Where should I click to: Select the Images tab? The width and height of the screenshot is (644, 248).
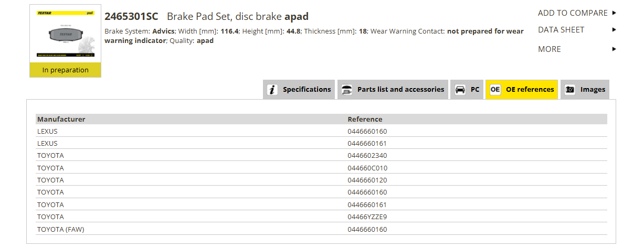tap(585, 90)
